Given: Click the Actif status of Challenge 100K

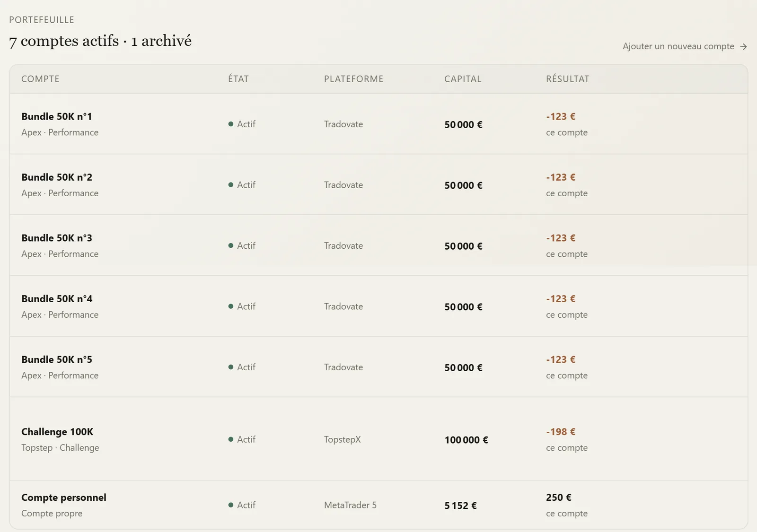Looking at the screenshot, I should point(242,439).
